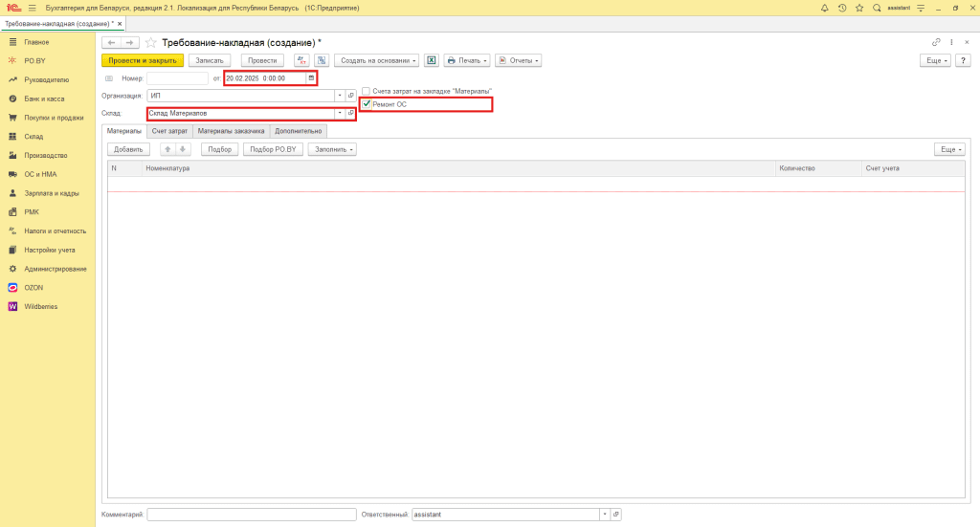Click the 1C logo icon
The width and height of the screenshot is (980, 527).
13,8
